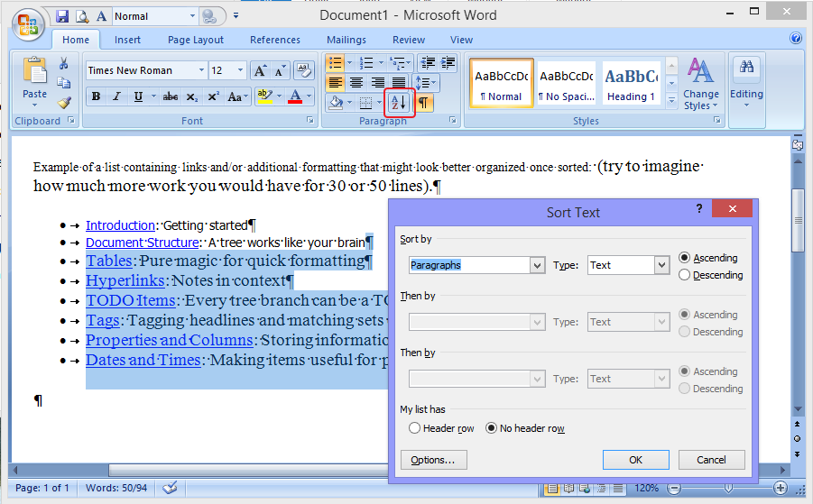Click the zoom slider handle

728,488
